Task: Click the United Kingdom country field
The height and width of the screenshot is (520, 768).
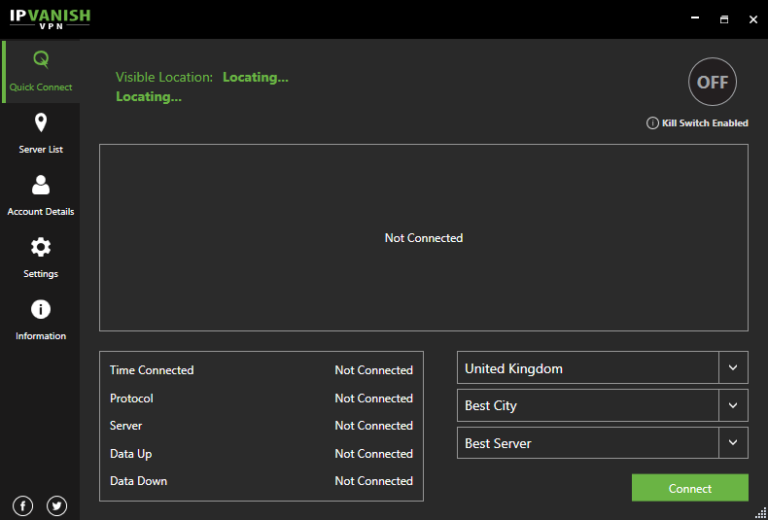Action: (x=588, y=367)
